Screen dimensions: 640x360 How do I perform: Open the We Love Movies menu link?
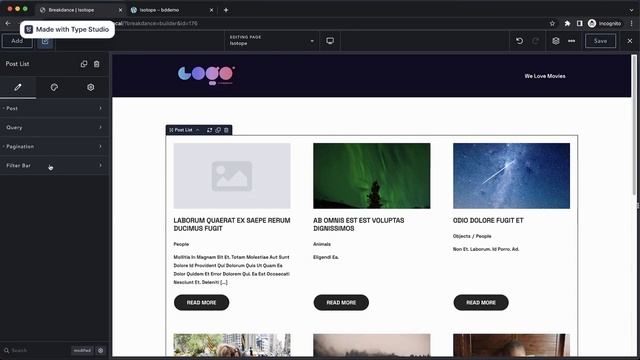pos(545,76)
